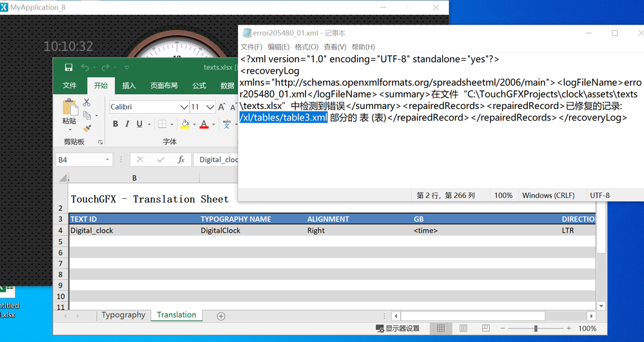Open the 文件(F) menu in Notepad
Screen dimensions: 644x342
[251, 47]
